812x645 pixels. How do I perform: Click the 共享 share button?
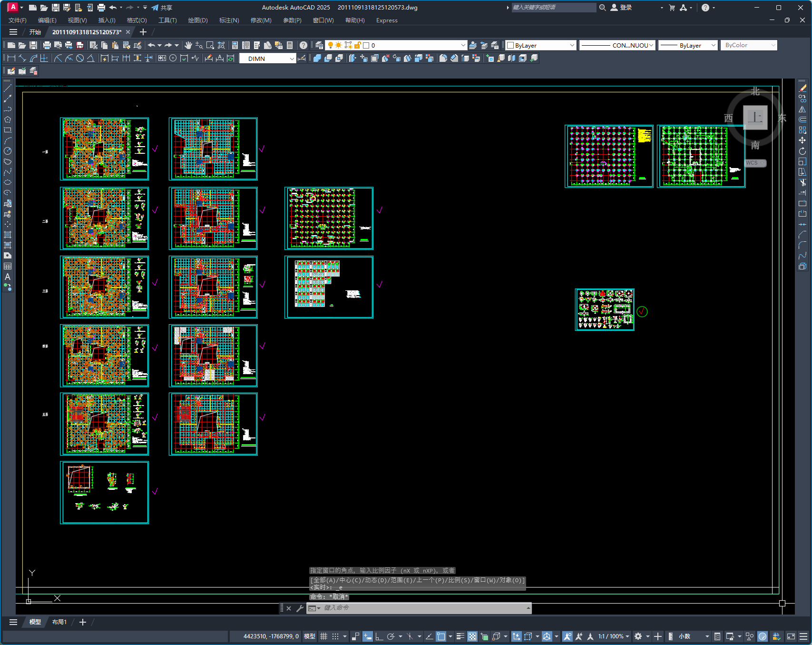coord(162,8)
